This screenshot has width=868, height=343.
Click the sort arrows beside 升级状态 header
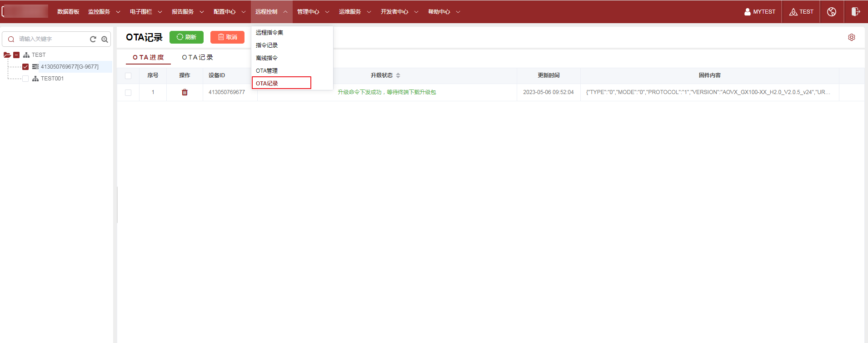click(x=398, y=75)
